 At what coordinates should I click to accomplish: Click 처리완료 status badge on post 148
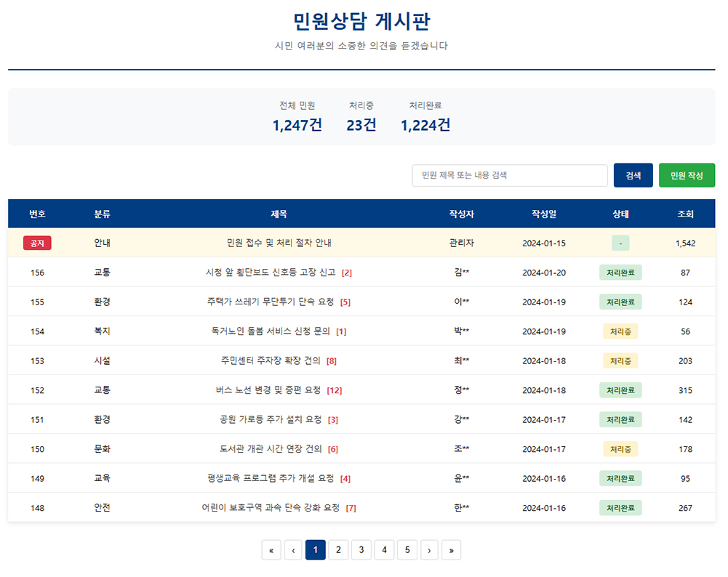click(620, 508)
